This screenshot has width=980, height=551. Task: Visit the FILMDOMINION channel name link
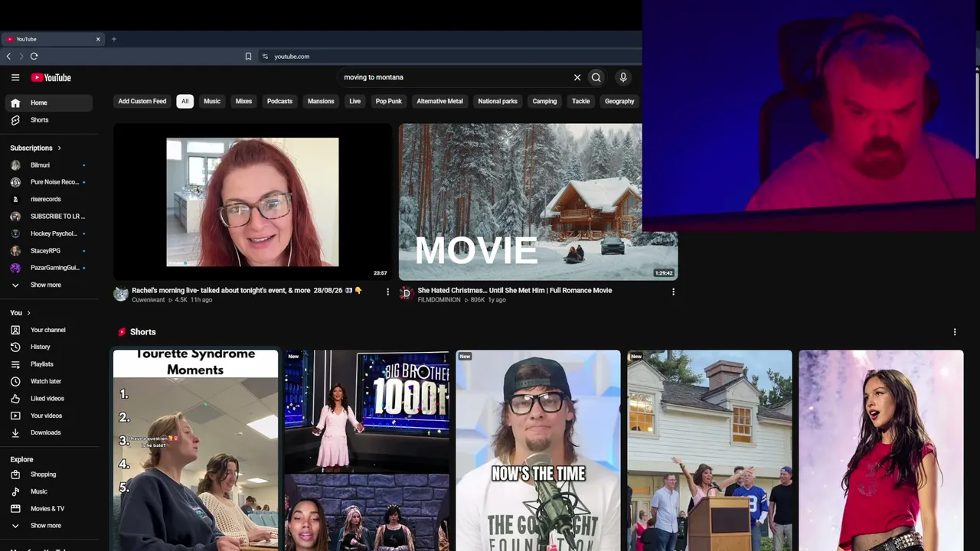tap(439, 300)
